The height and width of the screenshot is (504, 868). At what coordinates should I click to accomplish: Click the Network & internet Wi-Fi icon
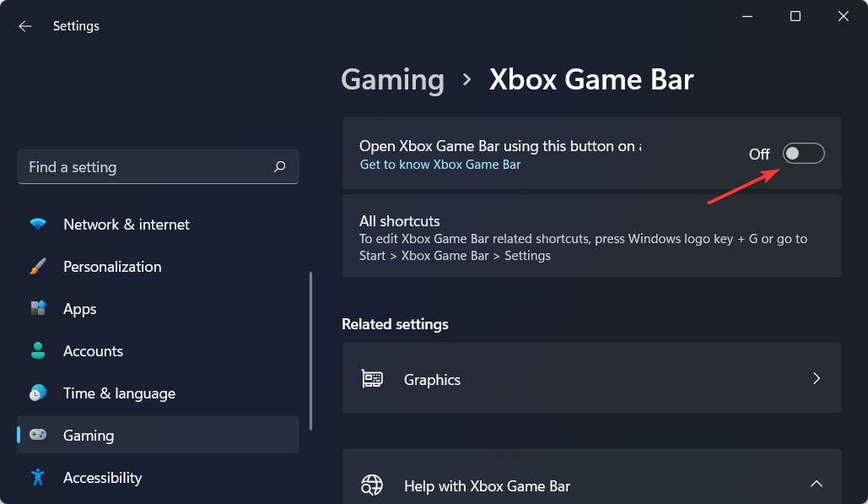coord(38,224)
